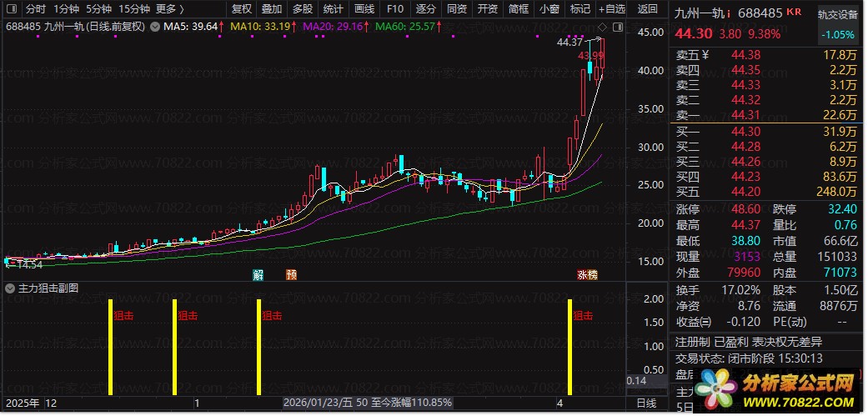
Task: Open the 日线 period selector at bottom
Action: [x=646, y=403]
